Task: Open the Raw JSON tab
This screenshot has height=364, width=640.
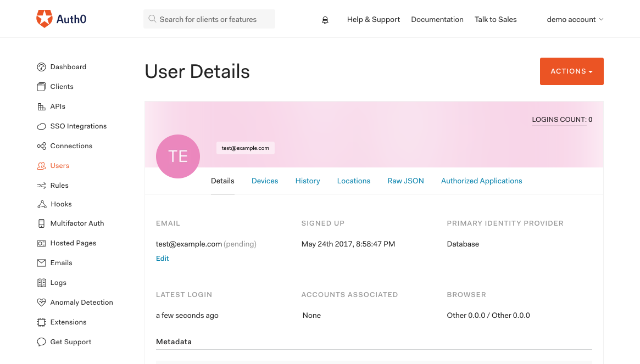Action: [405, 181]
